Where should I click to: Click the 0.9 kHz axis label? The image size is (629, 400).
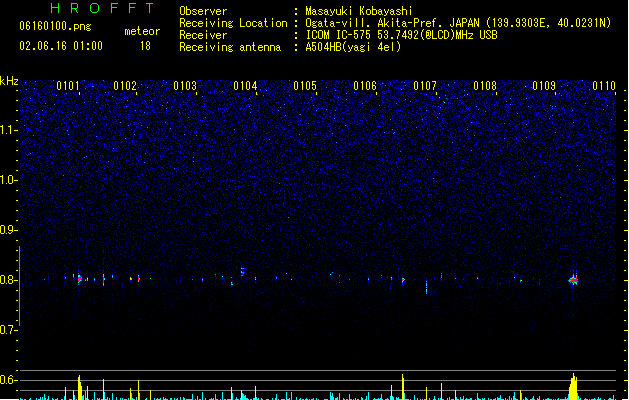[8, 230]
